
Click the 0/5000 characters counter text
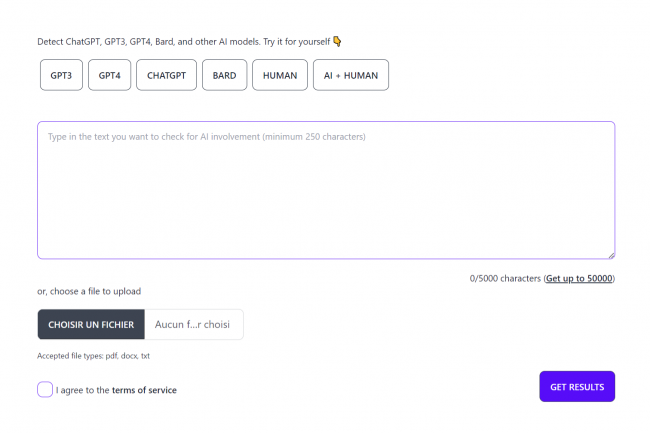505,278
